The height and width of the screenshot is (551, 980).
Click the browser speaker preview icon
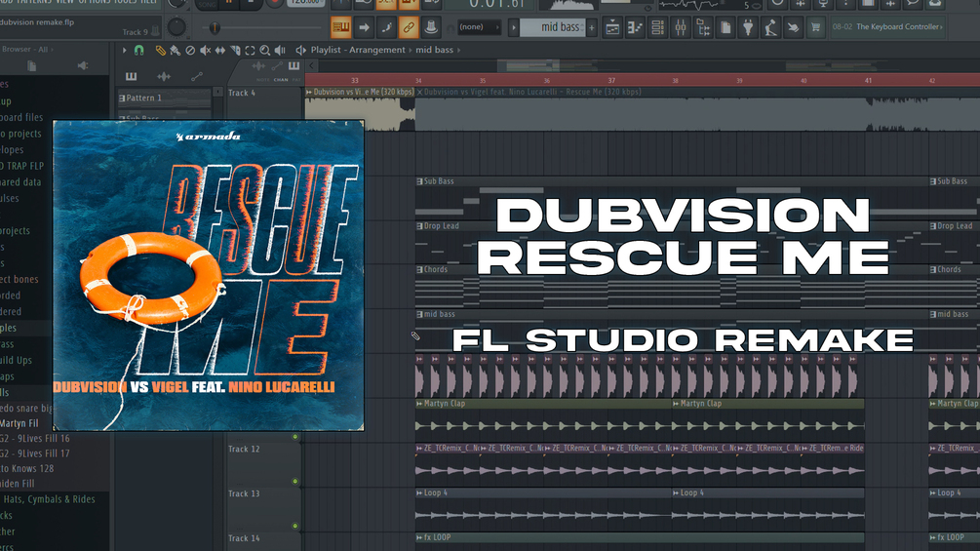(x=83, y=65)
